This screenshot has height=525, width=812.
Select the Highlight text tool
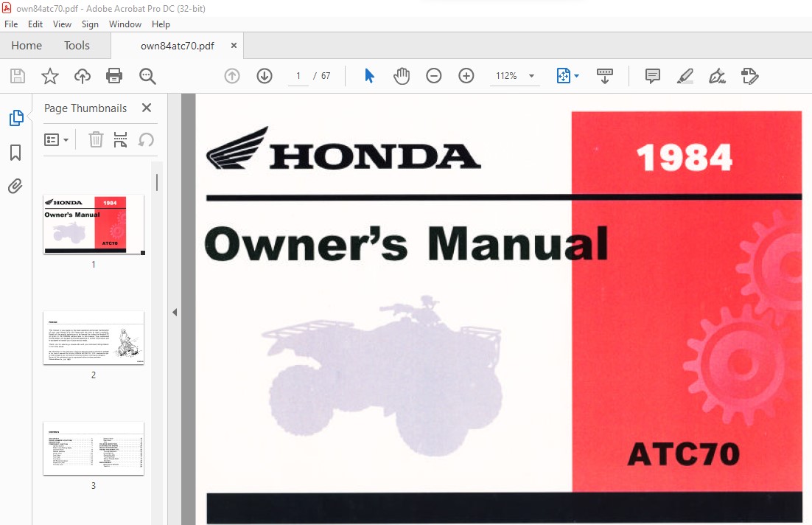coord(685,76)
